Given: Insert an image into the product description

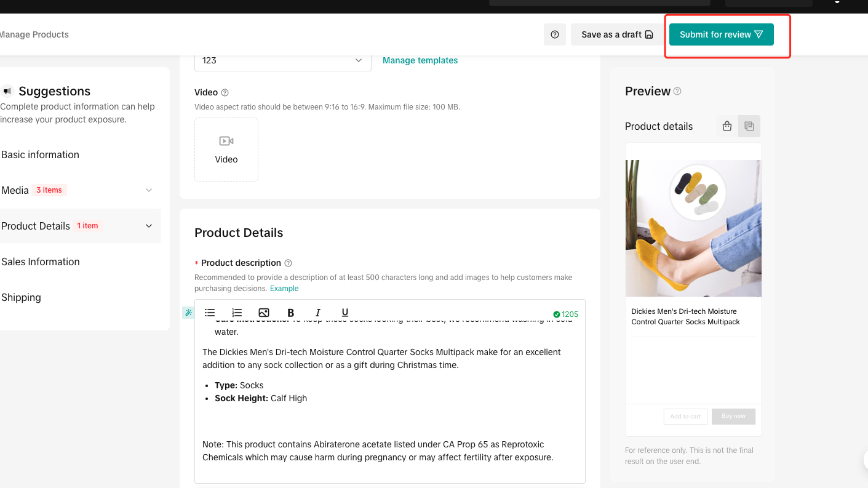Looking at the screenshot, I should click(264, 313).
